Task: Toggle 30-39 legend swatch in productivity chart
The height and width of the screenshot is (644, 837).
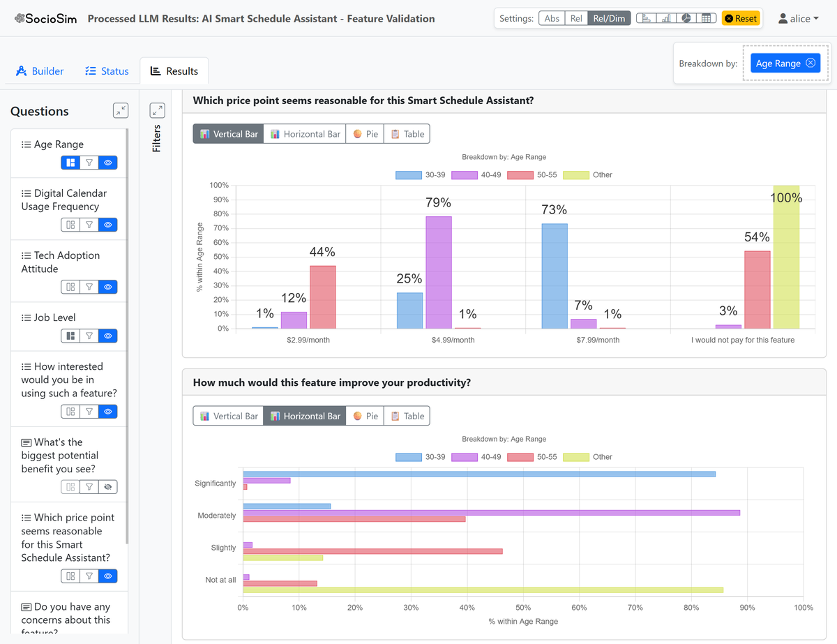Action: pos(409,457)
